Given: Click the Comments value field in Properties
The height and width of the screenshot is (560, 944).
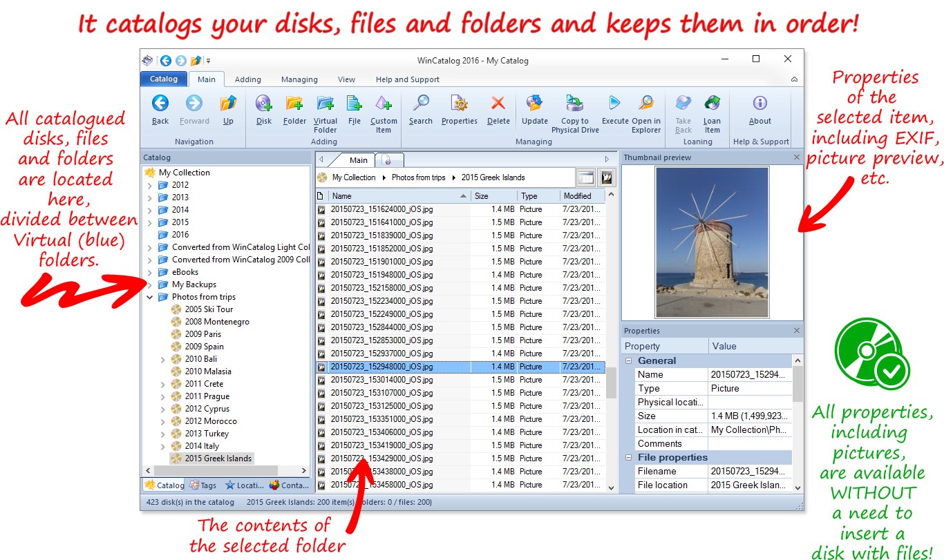Looking at the screenshot, I should [750, 443].
